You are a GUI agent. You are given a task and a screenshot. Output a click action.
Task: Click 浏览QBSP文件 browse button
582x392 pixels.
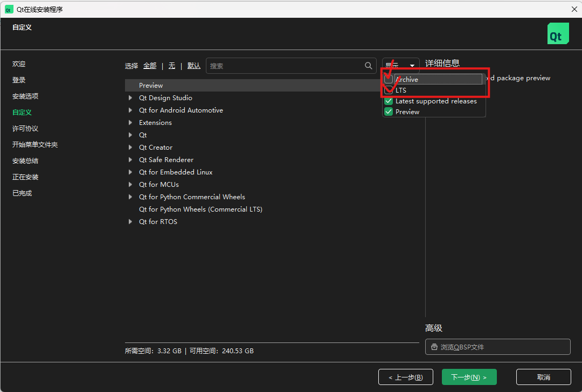click(x=498, y=347)
